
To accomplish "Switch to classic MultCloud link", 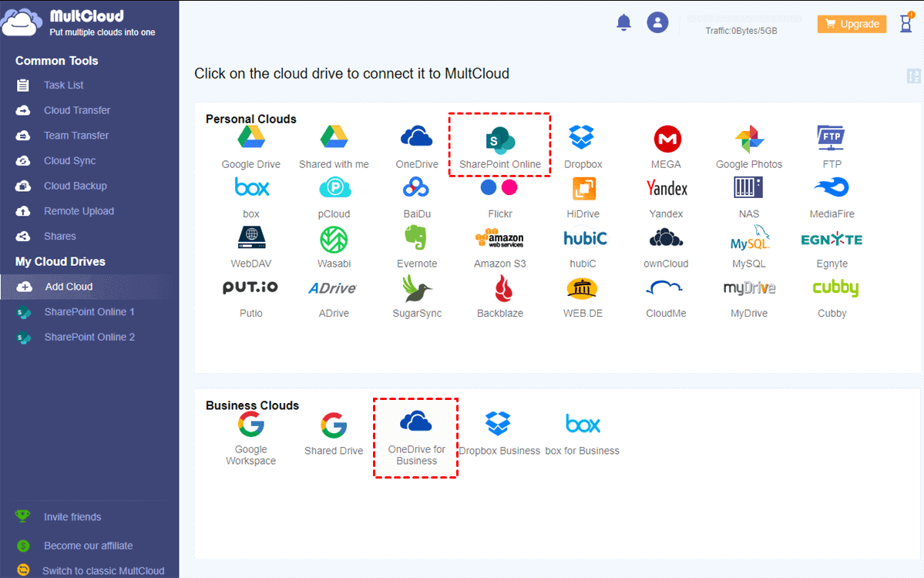I will coord(103,570).
